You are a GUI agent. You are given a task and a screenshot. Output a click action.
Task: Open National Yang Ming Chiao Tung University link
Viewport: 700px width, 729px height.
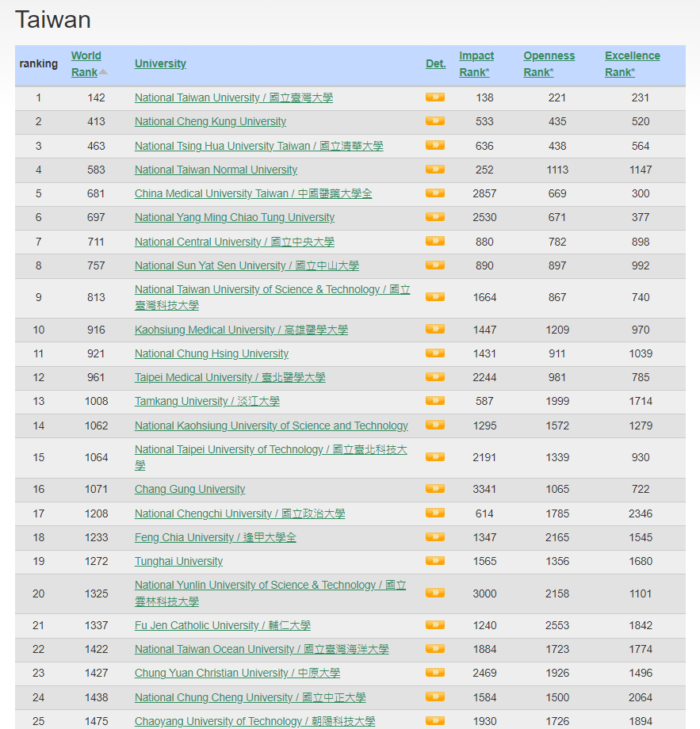click(235, 217)
